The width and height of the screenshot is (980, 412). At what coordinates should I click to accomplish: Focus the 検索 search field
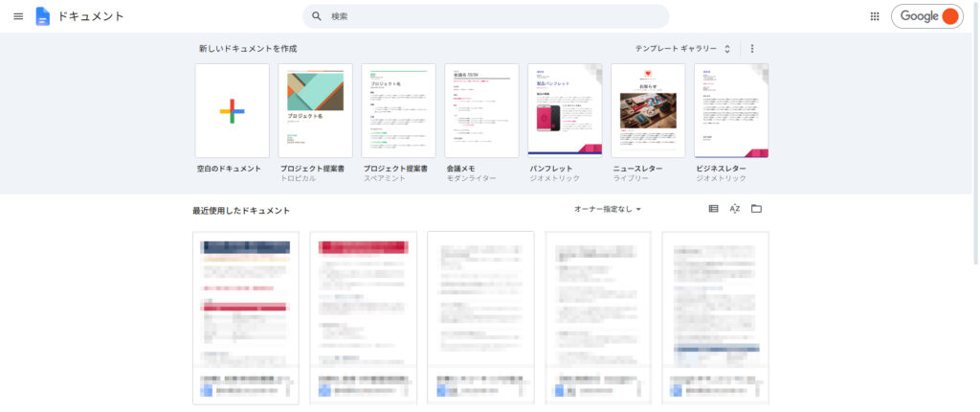pos(485,16)
